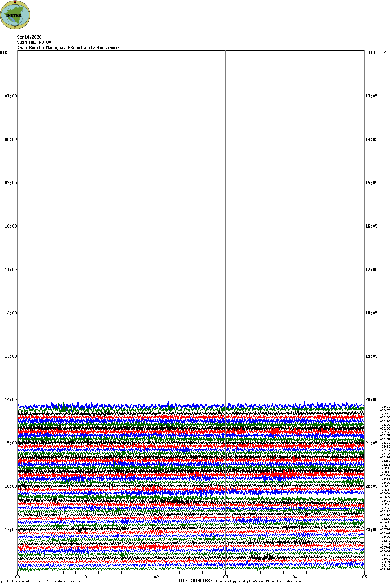The width and height of the screenshot is (392, 586).
Task: Click the -75030 DC offset value
Action: pyautogui.click(x=385, y=407)
